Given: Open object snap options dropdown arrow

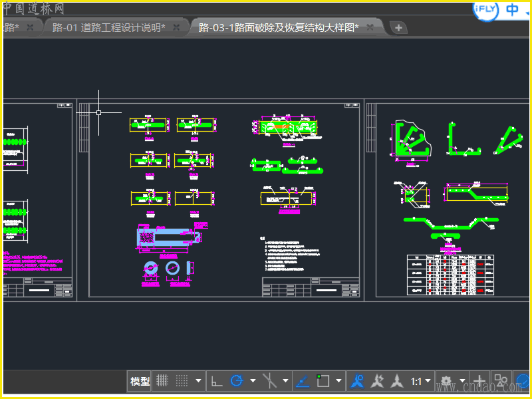Looking at the screenshot, I should (339, 381).
